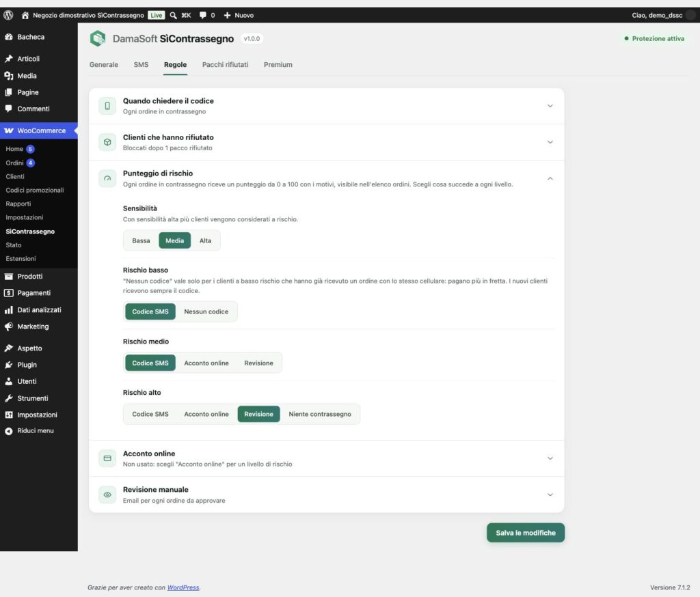The image size is (700, 597).
Task: Click the gauge icon of Punteggio di rischio
Action: click(107, 178)
